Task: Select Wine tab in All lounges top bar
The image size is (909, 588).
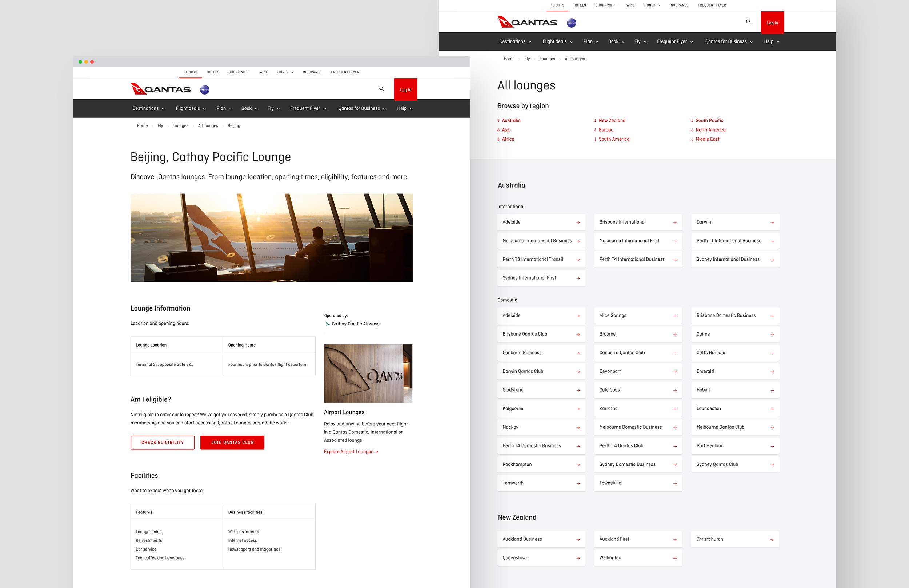Action: [x=631, y=5]
